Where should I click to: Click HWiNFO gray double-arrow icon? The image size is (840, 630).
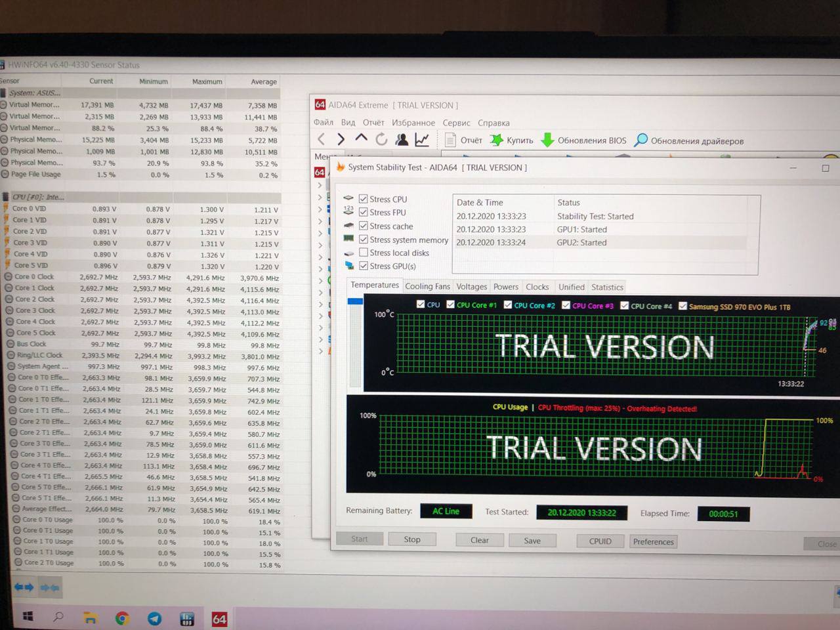pos(50,587)
